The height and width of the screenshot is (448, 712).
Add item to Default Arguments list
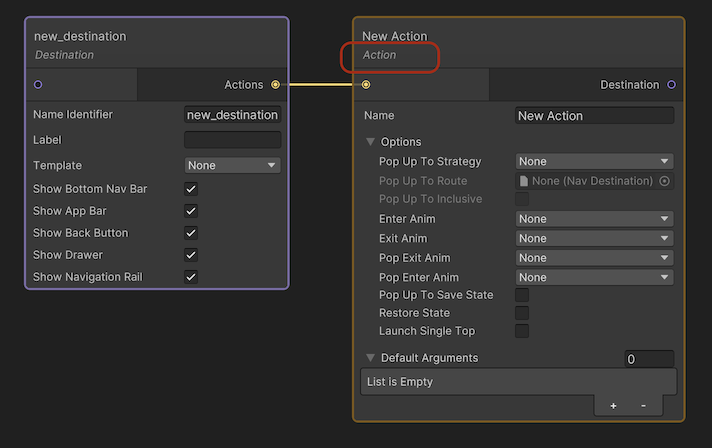(613, 406)
